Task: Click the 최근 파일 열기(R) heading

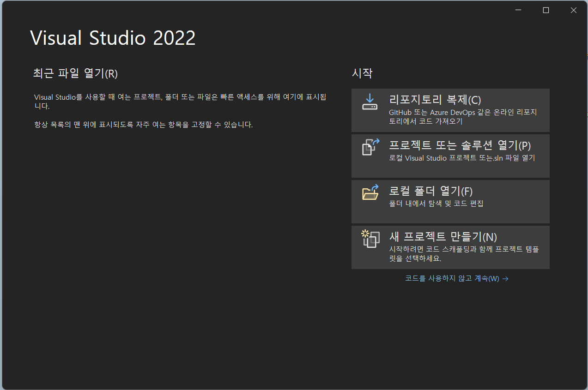Action: point(76,73)
